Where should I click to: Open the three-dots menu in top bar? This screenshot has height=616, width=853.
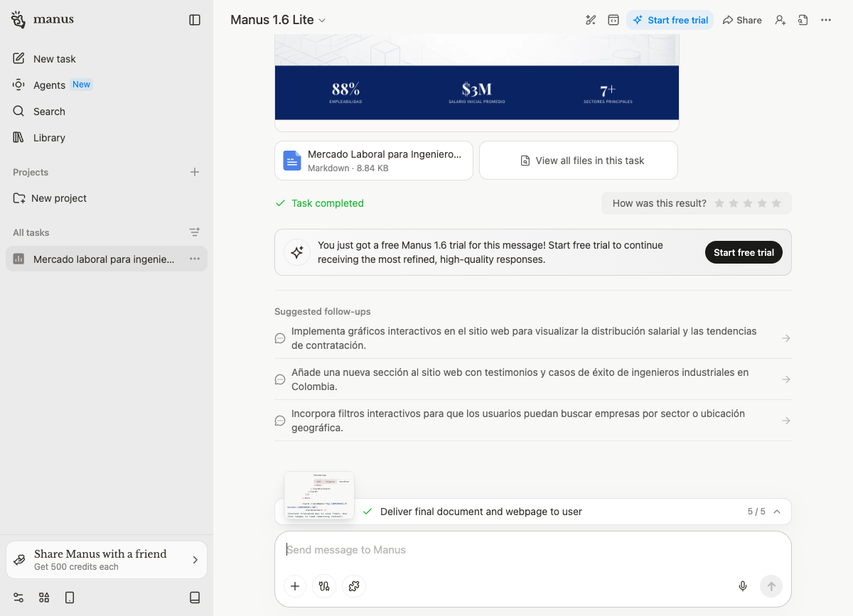pyautogui.click(x=826, y=20)
